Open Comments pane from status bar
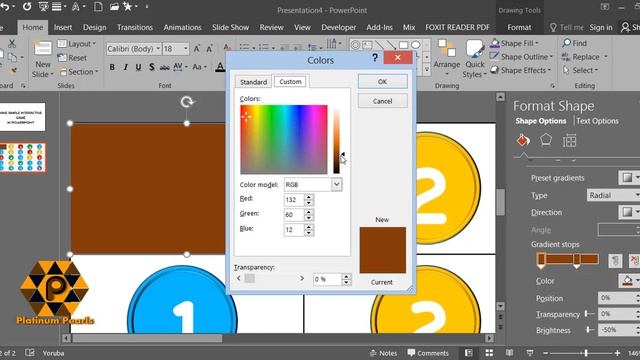 (x=428, y=353)
